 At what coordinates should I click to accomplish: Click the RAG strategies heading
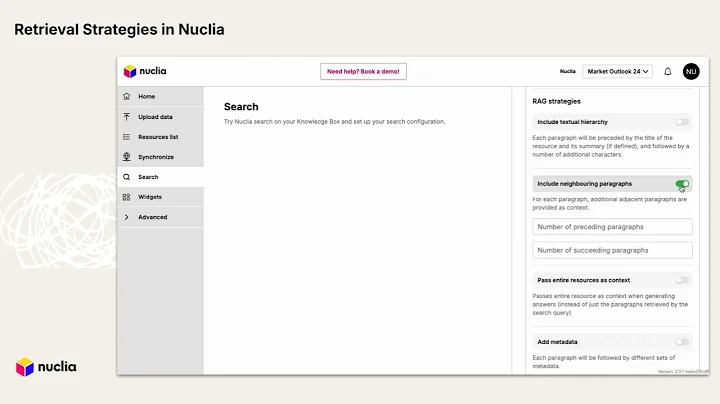tap(557, 101)
